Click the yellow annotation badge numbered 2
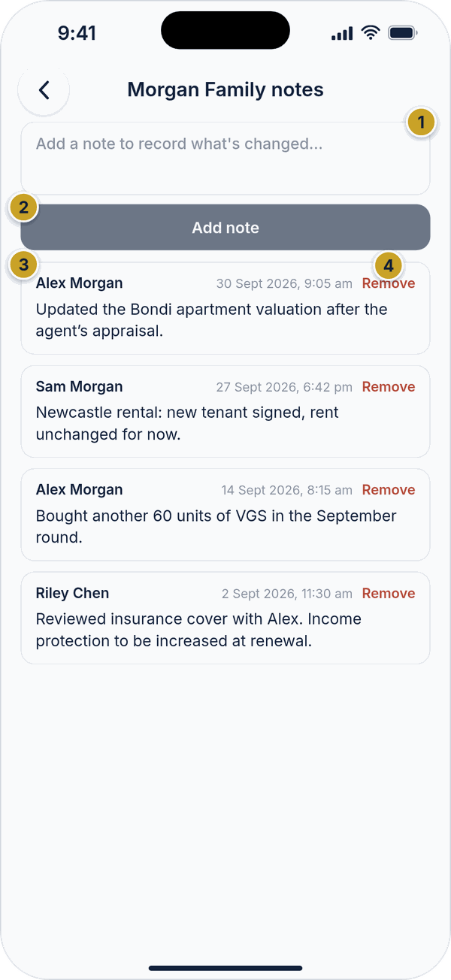The width and height of the screenshot is (451, 980). (23, 207)
